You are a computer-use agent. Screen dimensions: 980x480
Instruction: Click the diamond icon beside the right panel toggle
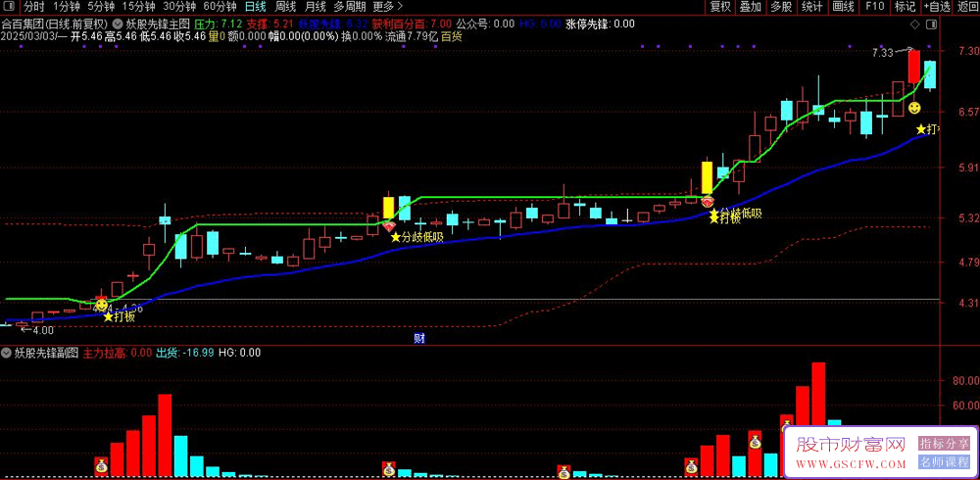(x=915, y=24)
